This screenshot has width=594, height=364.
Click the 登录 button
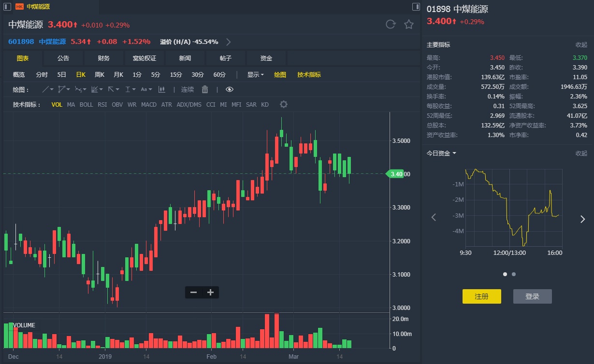click(533, 296)
